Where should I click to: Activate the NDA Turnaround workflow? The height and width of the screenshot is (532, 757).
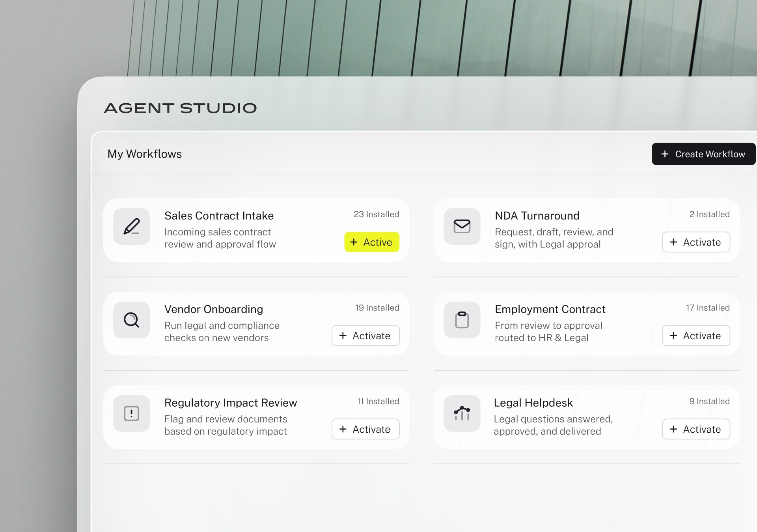click(695, 242)
